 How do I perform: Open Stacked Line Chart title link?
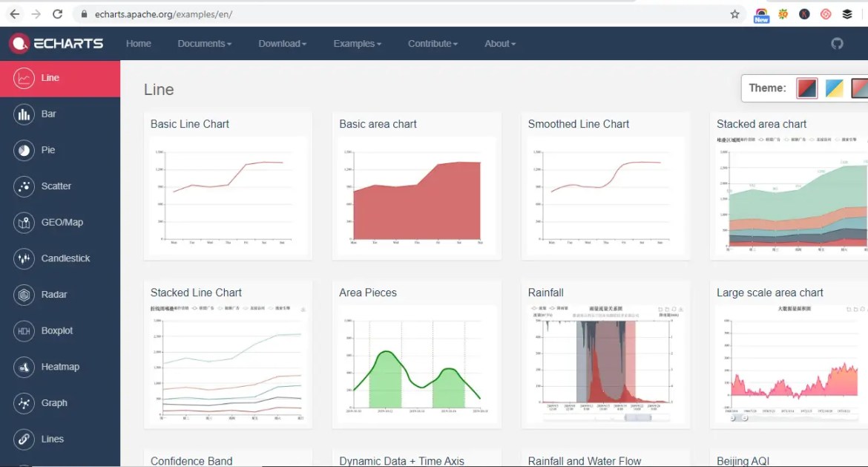(x=196, y=293)
